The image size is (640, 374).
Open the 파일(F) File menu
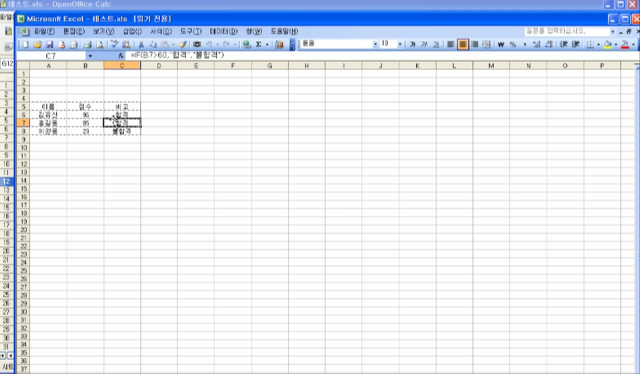[x=44, y=31]
